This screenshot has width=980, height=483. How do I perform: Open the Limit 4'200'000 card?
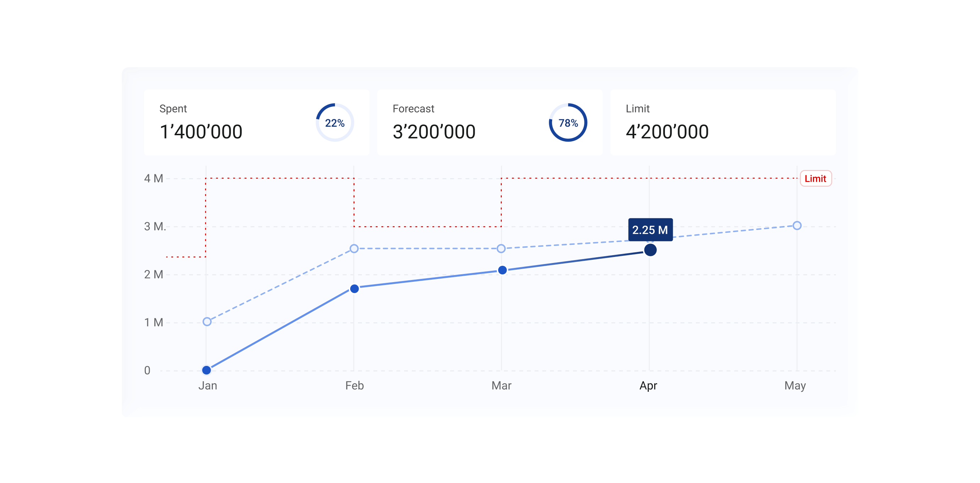click(x=723, y=122)
